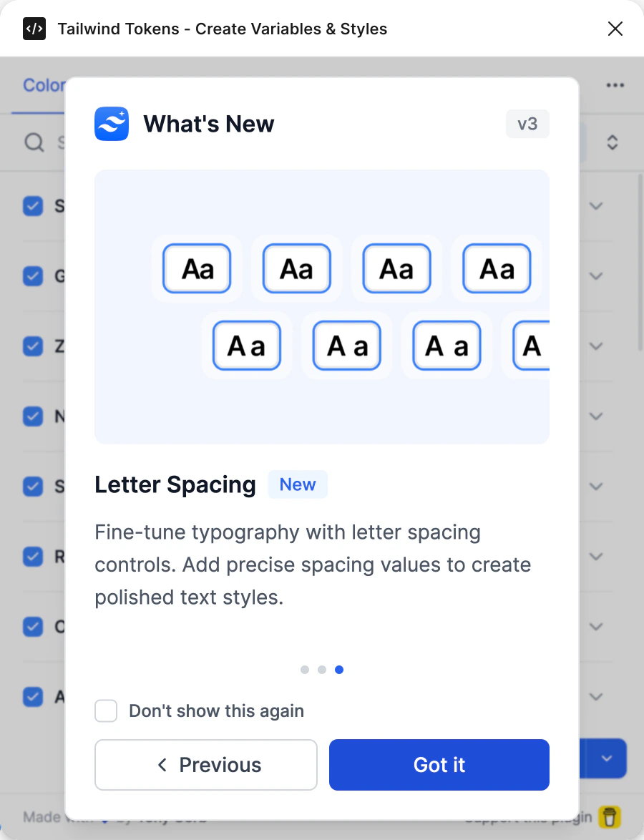Image resolution: width=644 pixels, height=840 pixels.
Task: Click the Tailwind Tokens window title text
Action: tap(223, 29)
